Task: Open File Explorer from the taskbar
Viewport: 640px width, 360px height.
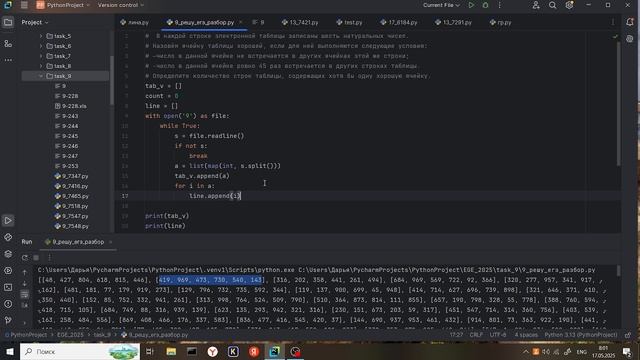Action: coord(171,351)
